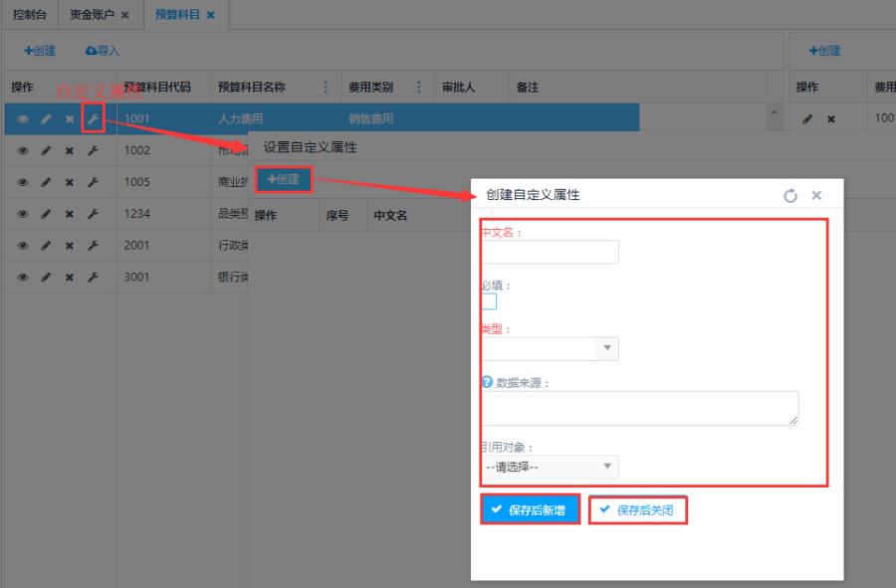
Task: Click the delete X for row 1005
Action: click(x=70, y=182)
